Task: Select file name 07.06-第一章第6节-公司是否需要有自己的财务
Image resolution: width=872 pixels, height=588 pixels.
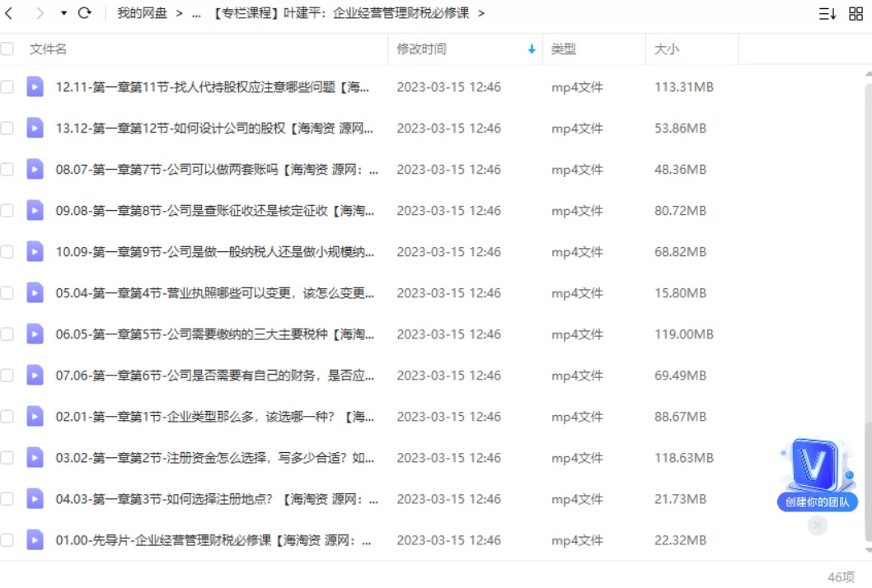Action: [214, 376]
